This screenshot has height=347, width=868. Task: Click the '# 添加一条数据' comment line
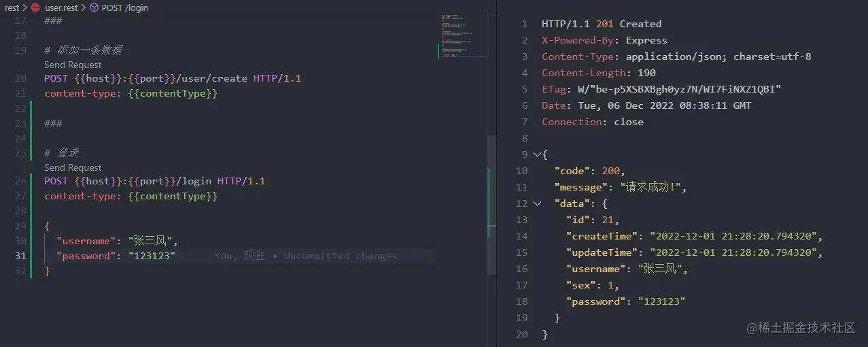(83, 50)
